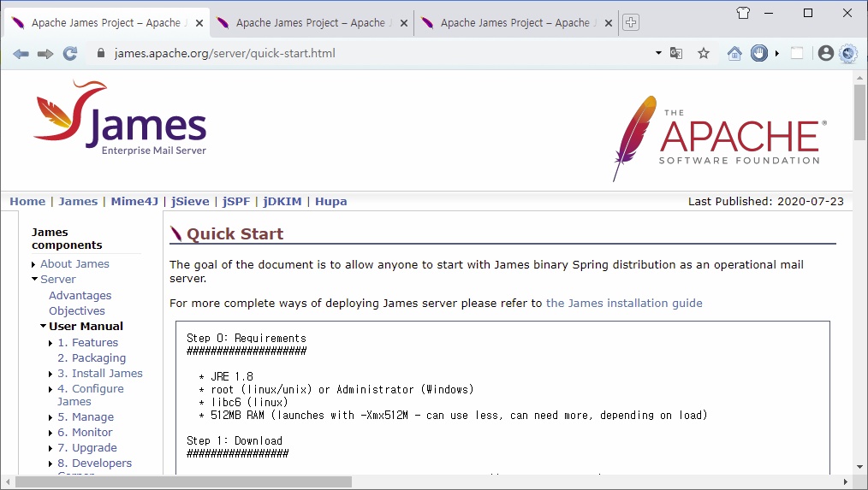Open the 3. Install James link

100,374
